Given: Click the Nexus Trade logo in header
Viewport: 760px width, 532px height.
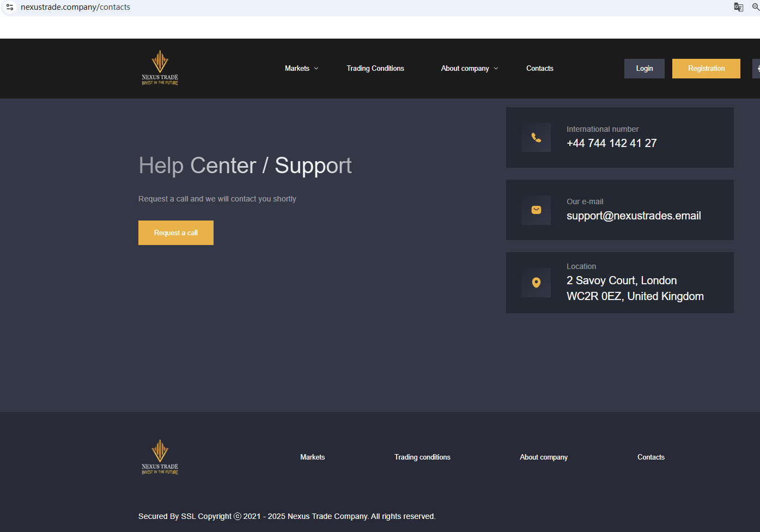Looking at the screenshot, I should pos(160,68).
